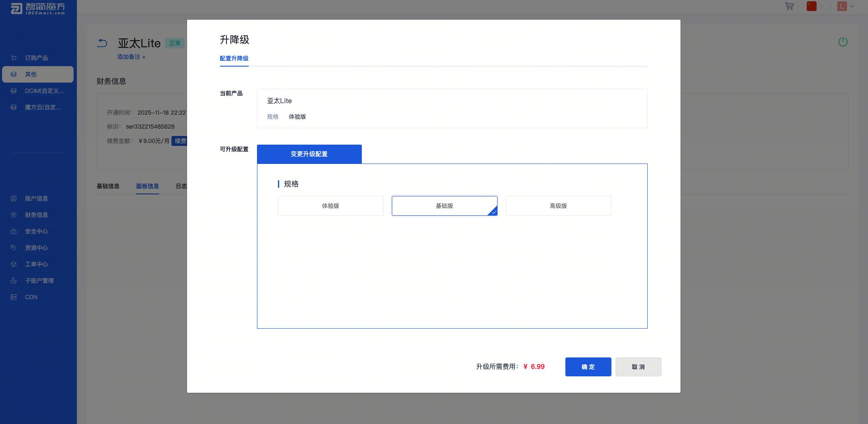868x424 pixels.
Task: Click the 智简魔方 logo
Action: pyautogui.click(x=38, y=8)
